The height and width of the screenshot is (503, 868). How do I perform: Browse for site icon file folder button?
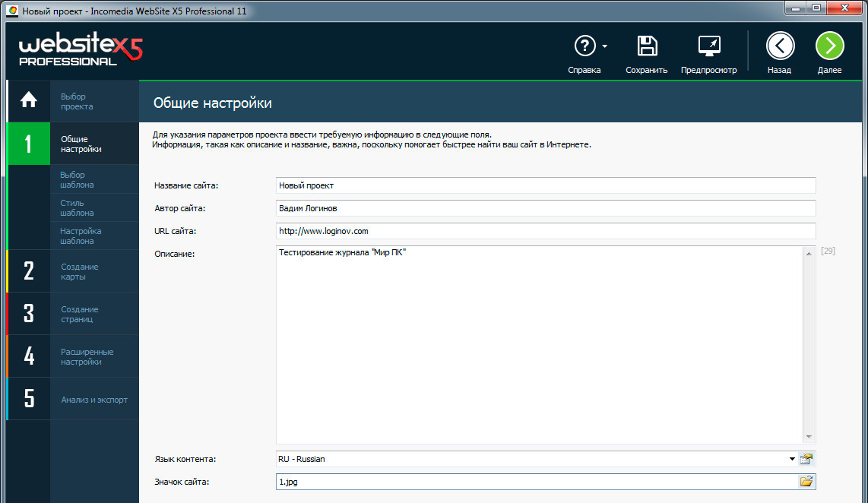click(x=806, y=482)
